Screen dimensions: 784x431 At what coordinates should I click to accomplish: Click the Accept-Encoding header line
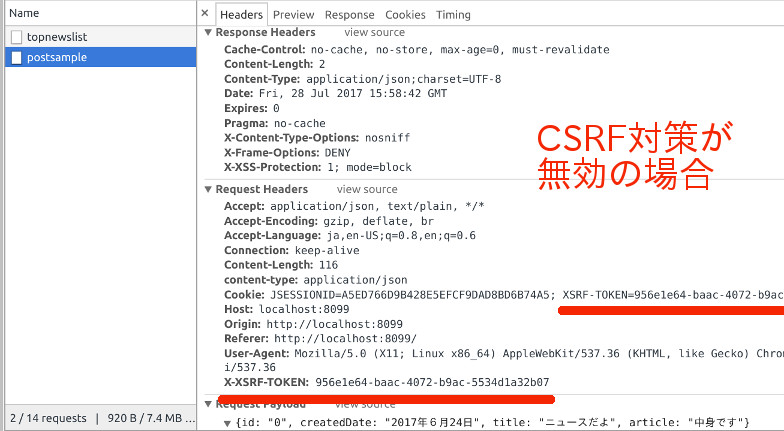tap(329, 220)
